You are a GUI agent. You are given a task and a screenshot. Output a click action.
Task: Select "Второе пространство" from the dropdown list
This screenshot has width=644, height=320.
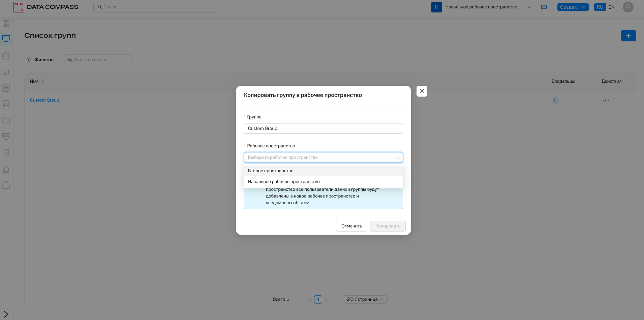[271, 171]
